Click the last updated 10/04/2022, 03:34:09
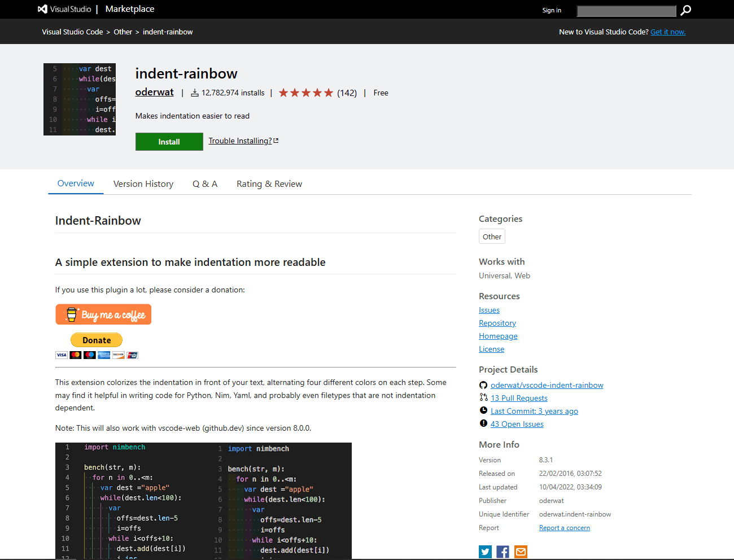This screenshot has width=734, height=560. coord(570,487)
